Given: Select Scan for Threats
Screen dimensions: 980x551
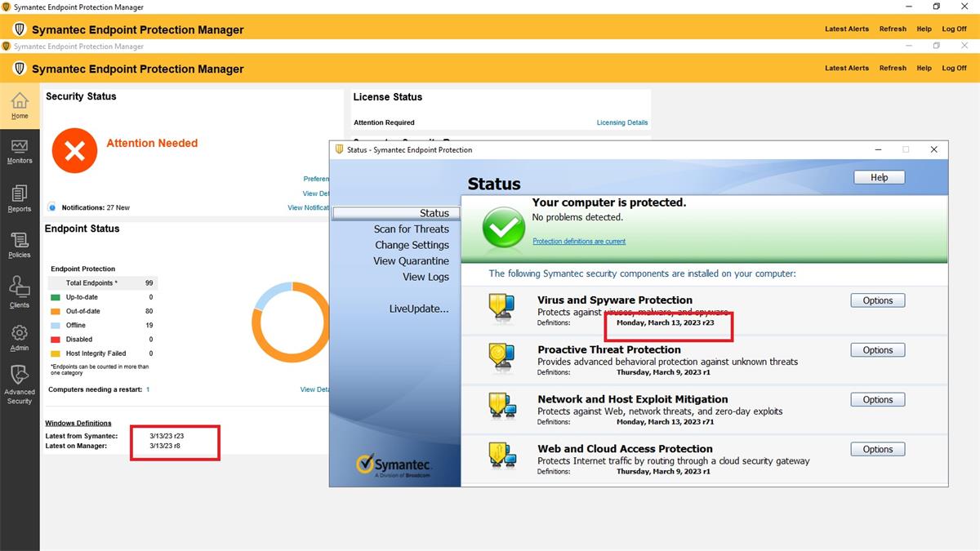Looking at the screenshot, I should pyautogui.click(x=412, y=229).
